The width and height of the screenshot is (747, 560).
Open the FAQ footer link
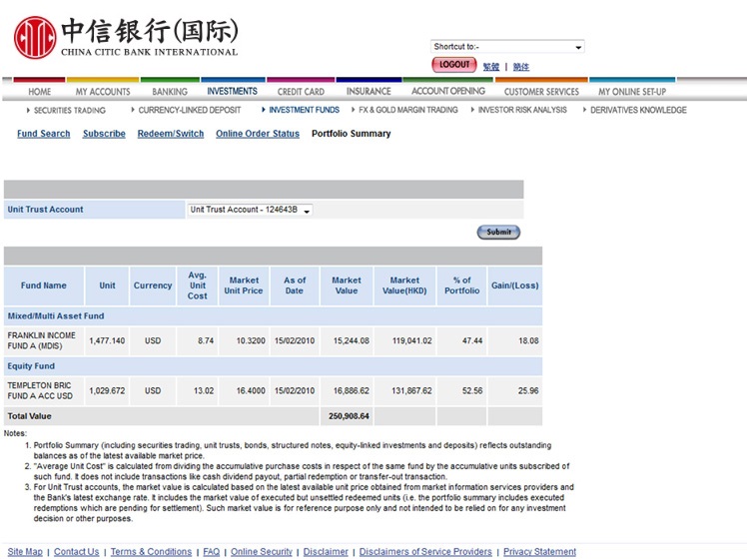point(211,551)
